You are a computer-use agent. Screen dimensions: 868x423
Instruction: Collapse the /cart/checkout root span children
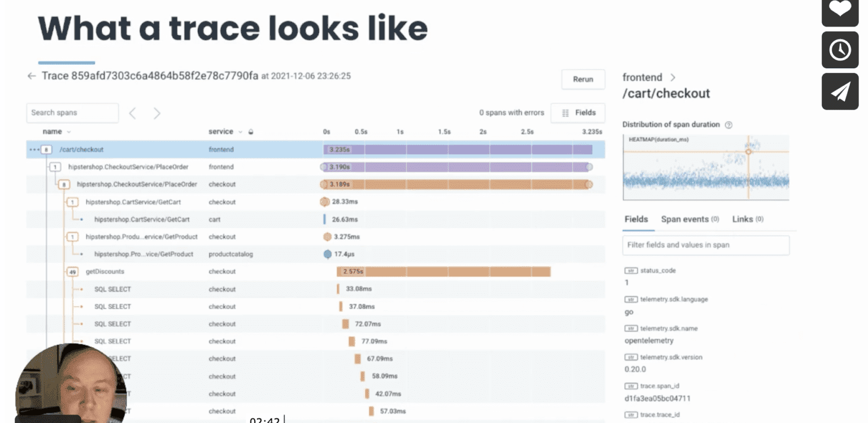[47, 150]
